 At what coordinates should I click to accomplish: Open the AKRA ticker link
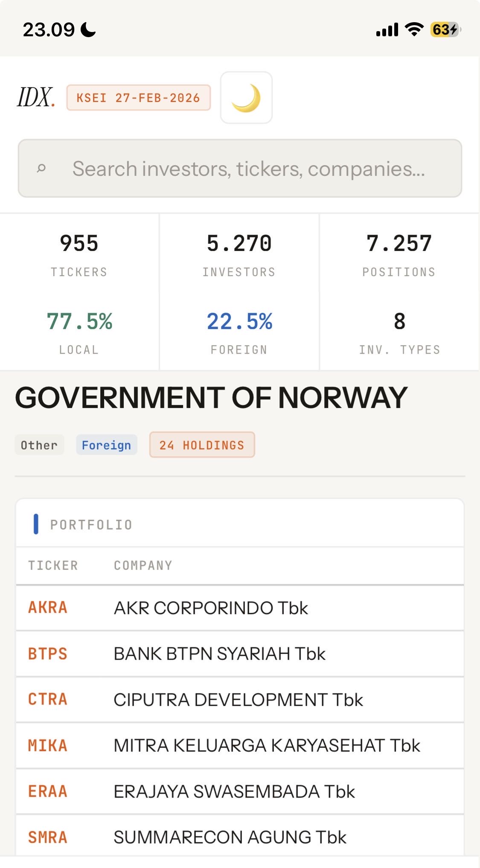pyautogui.click(x=48, y=608)
